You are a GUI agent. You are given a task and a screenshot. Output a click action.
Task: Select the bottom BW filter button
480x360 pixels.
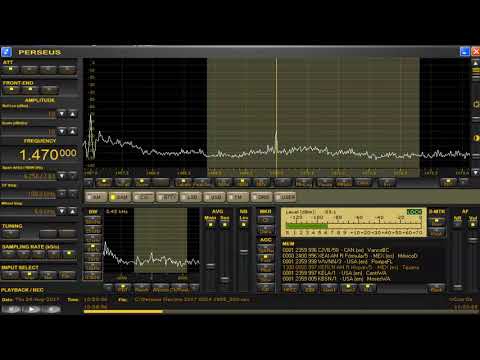[x=93, y=275]
